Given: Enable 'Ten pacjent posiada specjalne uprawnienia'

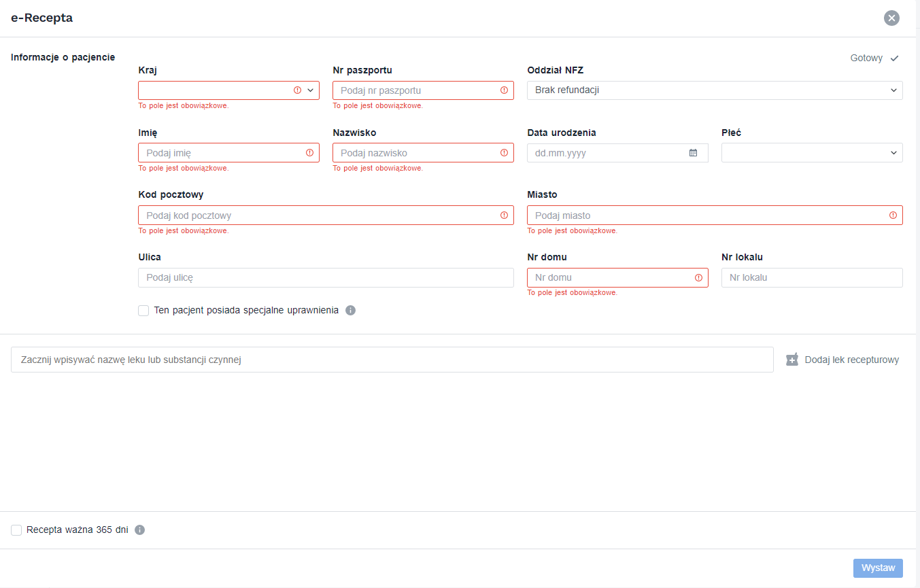Looking at the screenshot, I should click(143, 310).
